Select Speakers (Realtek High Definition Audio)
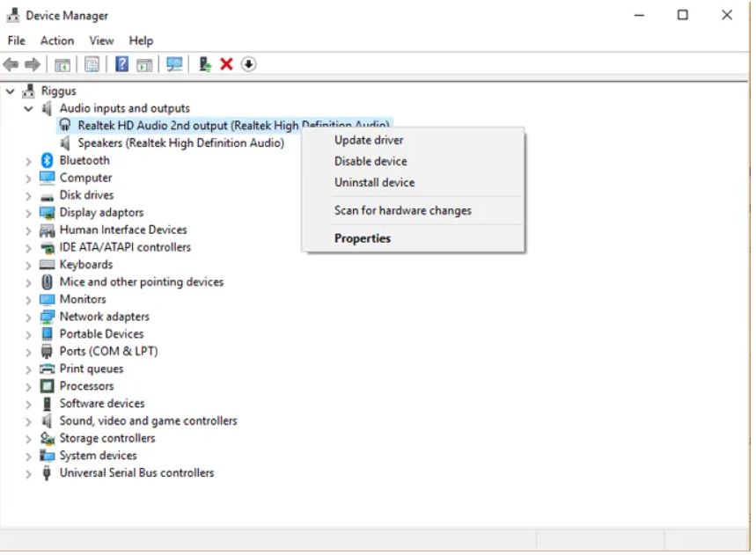Screen dimensions: 756x555 [180, 143]
